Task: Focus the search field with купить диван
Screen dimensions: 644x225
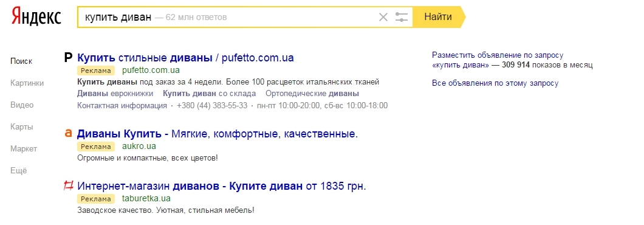Action: click(228, 17)
